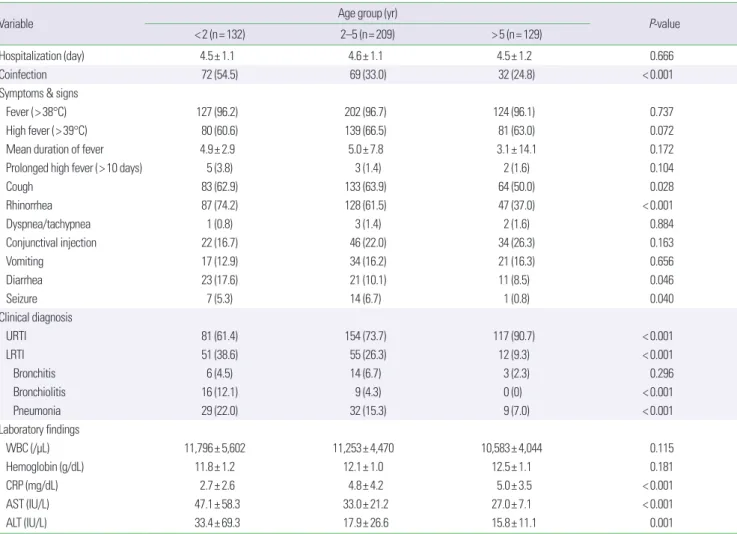Select Diarrhea P-value '0.046'
Image resolution: width=737 pixels, height=534 pixels.
(662, 280)
